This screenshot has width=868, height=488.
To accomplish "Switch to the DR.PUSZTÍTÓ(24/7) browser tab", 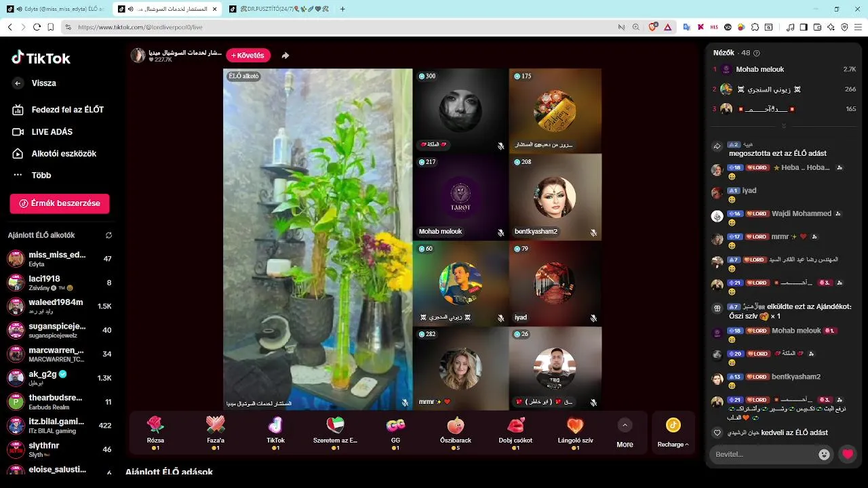I will point(278,9).
